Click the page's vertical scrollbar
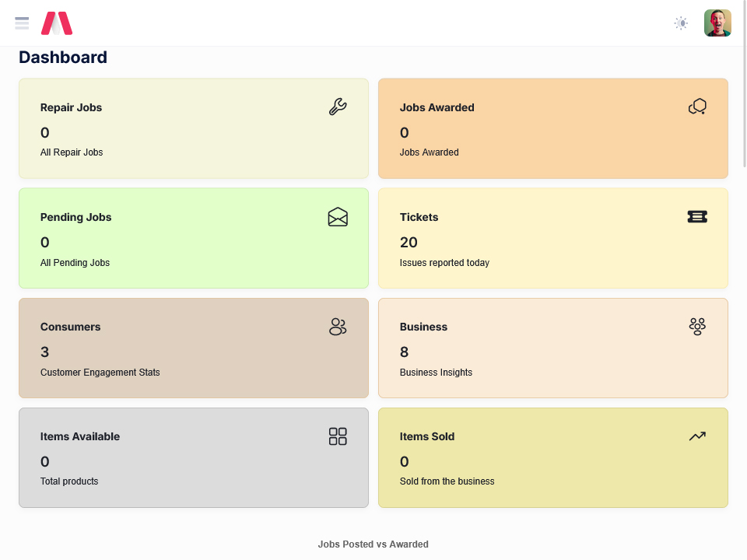Image resolution: width=747 pixels, height=560 pixels. click(744, 86)
